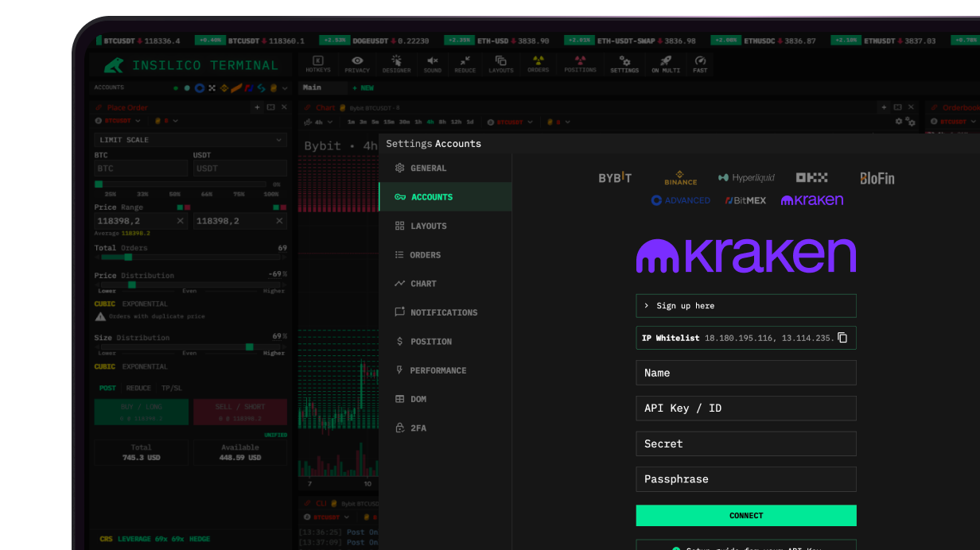Select the Bybit exchange logo
Viewport: 980px width, 550px height.
point(615,178)
